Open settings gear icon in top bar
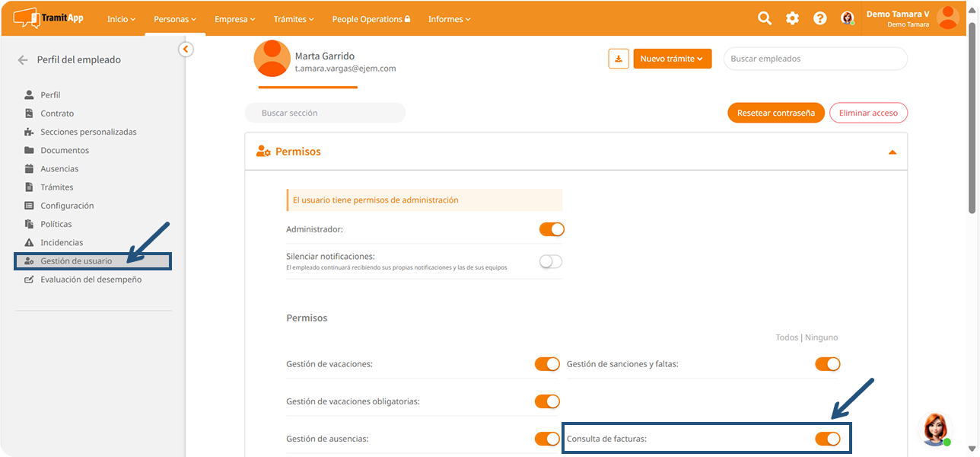Screen dimensions: 980x457 coord(792,18)
